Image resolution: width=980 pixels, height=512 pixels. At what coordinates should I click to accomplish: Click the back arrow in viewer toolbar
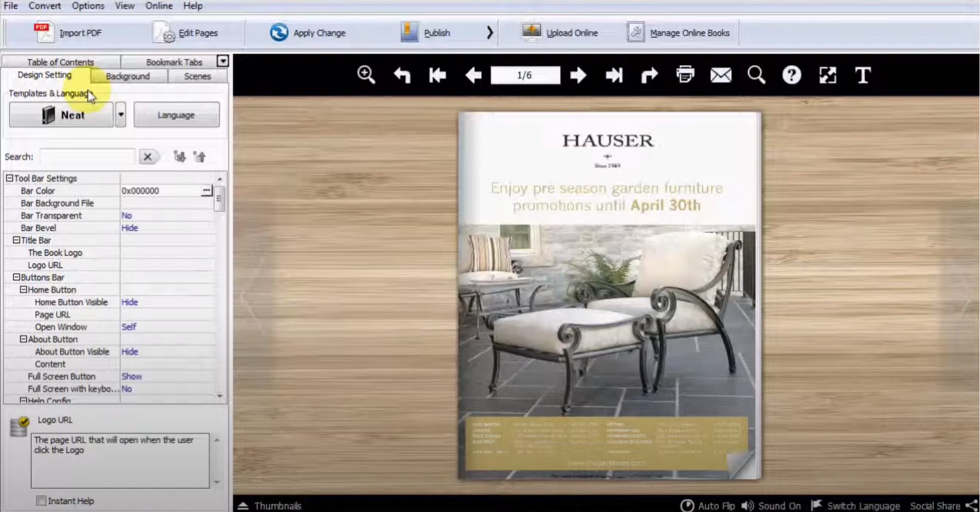pyautogui.click(x=402, y=76)
